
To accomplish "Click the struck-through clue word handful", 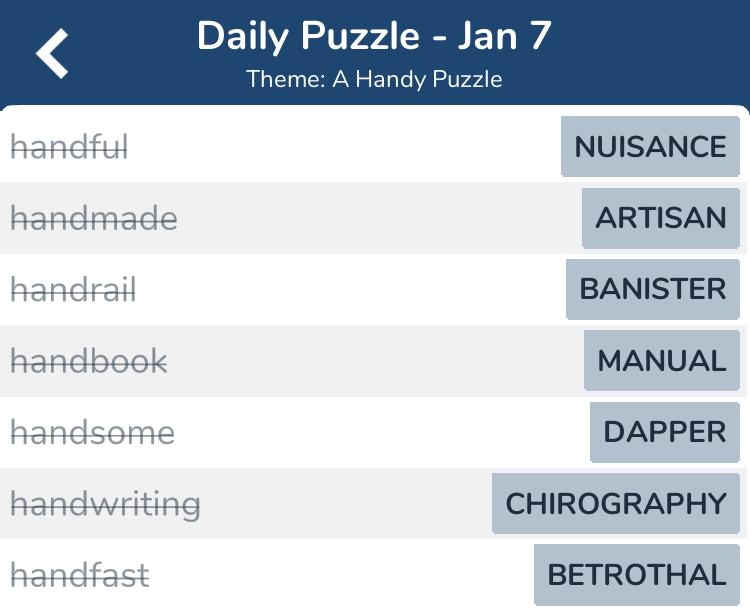I will click(x=69, y=146).
